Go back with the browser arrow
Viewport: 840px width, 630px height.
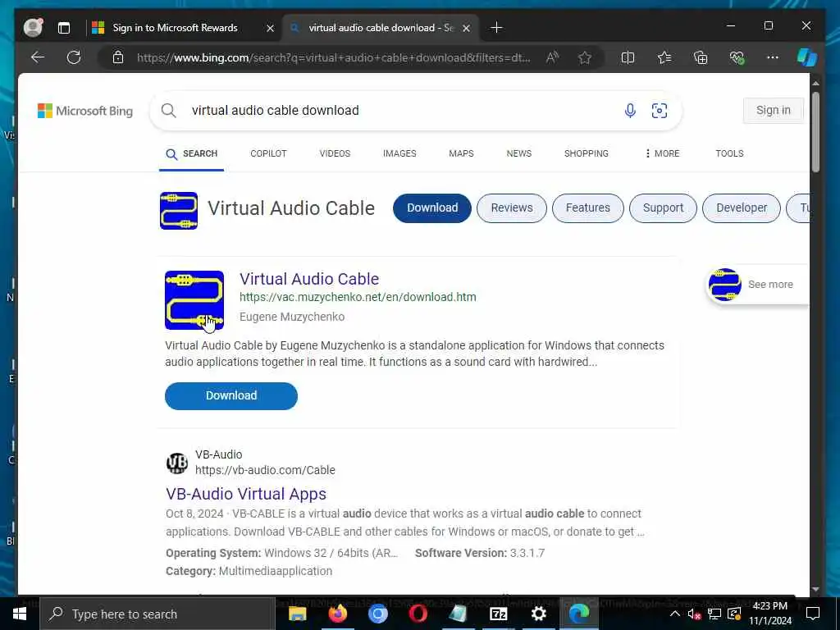coord(38,57)
